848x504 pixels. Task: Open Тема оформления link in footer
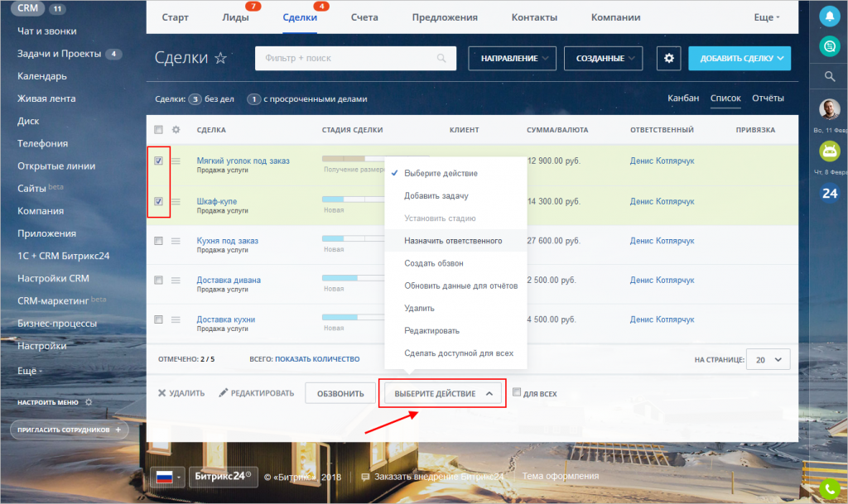point(561,477)
